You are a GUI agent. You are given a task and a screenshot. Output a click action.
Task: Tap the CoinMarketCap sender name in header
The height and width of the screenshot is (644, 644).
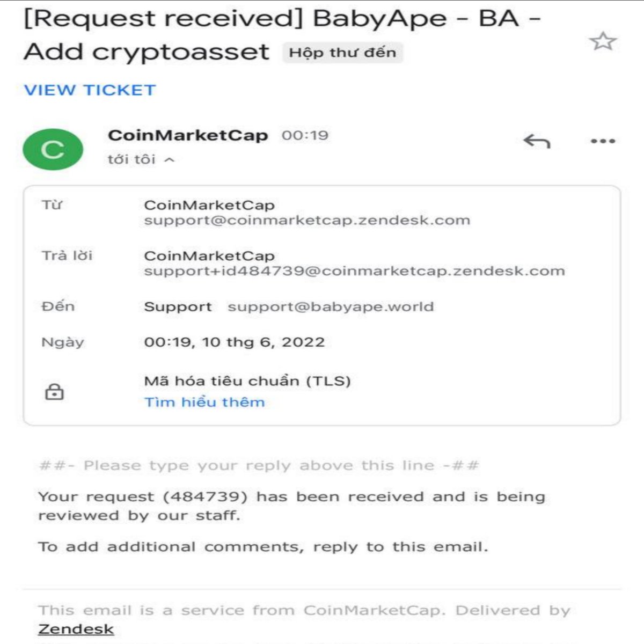[x=188, y=135]
